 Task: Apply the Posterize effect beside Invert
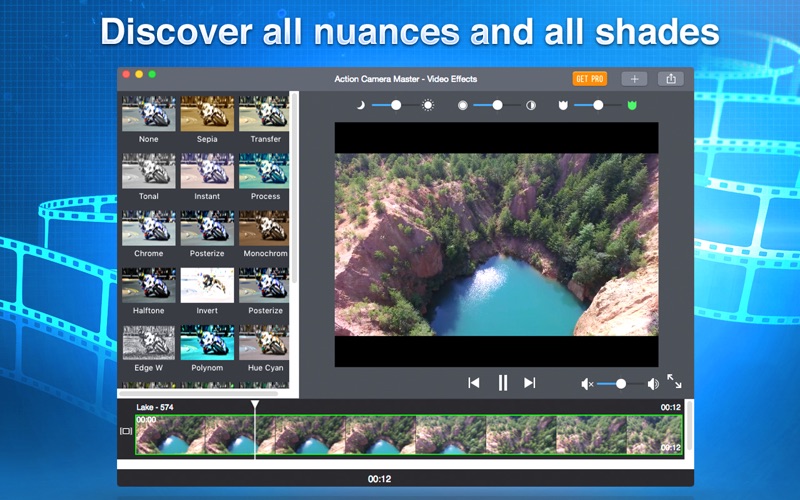click(264, 285)
